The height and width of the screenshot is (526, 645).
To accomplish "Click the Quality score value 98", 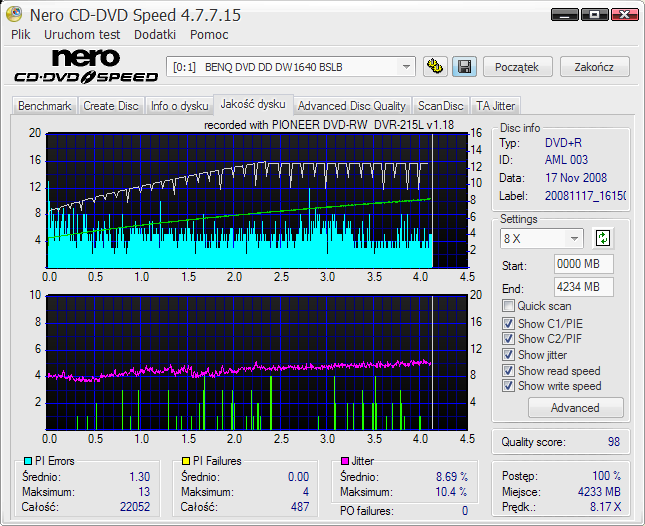I will [x=613, y=442].
